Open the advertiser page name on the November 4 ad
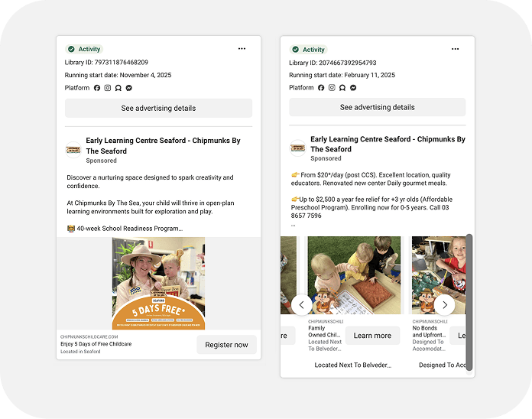The height and width of the screenshot is (419, 532). [x=163, y=145]
